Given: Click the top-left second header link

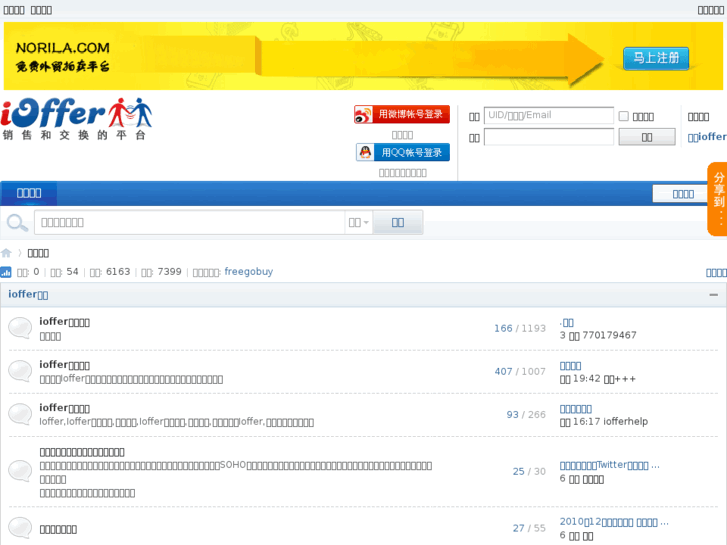Looking at the screenshot, I should click(x=41, y=10).
